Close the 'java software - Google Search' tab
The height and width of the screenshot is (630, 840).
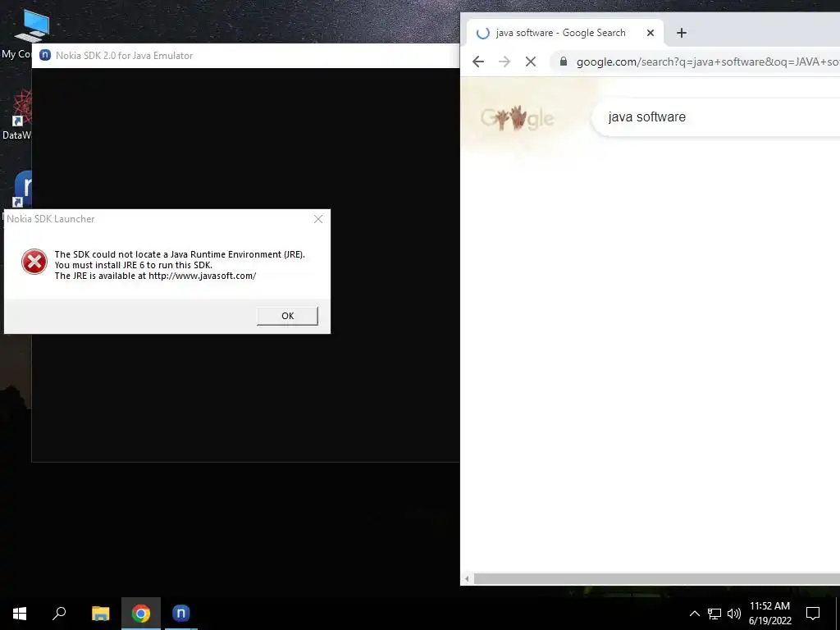[651, 33]
